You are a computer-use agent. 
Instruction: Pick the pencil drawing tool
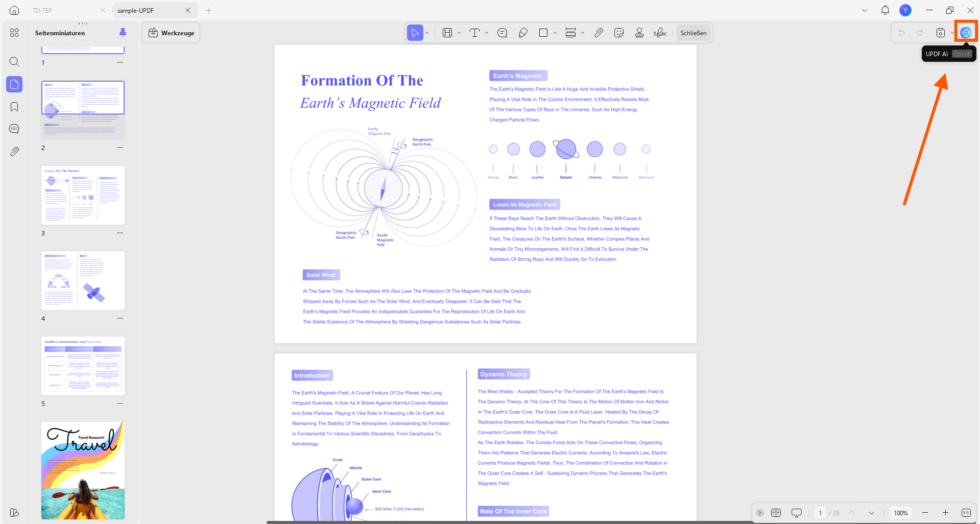pos(523,33)
